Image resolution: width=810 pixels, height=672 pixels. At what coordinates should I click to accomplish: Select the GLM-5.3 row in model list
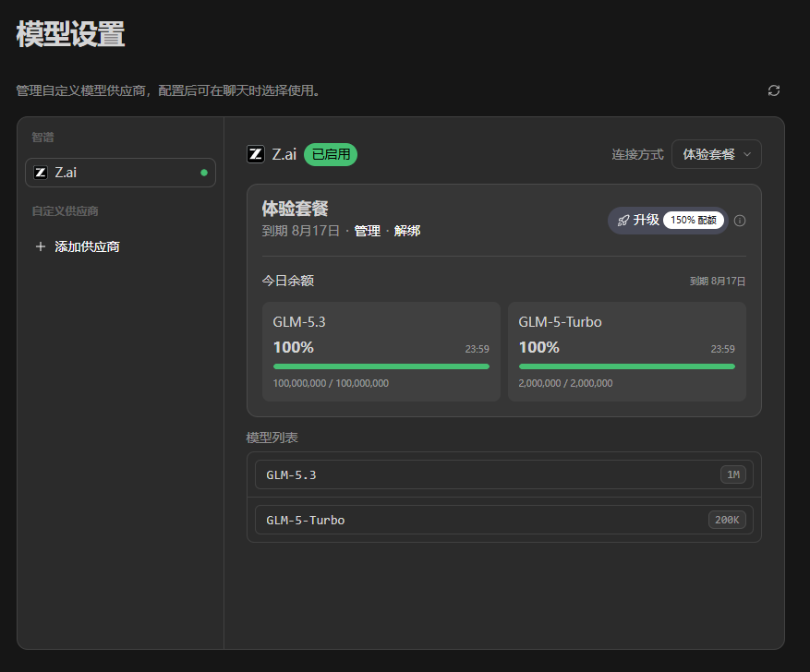tap(503, 474)
